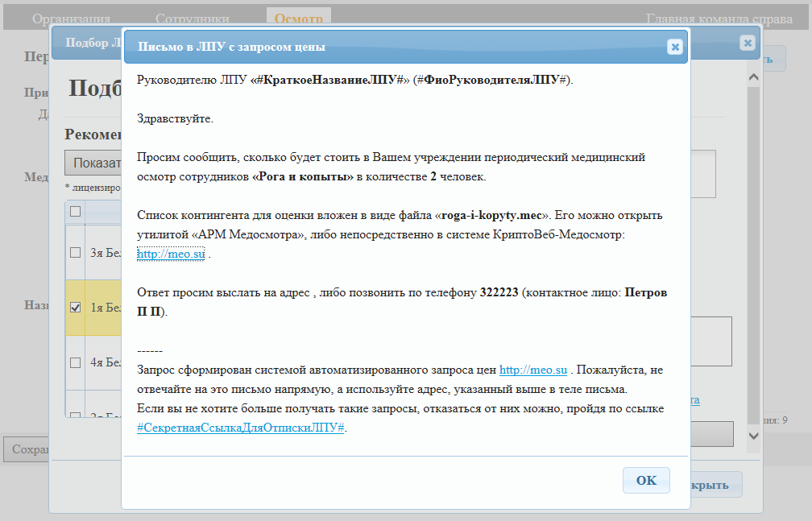Click the #СекретнаяСсылкаДляОтпискиЛПУ# unsubscribe link

click(240, 428)
